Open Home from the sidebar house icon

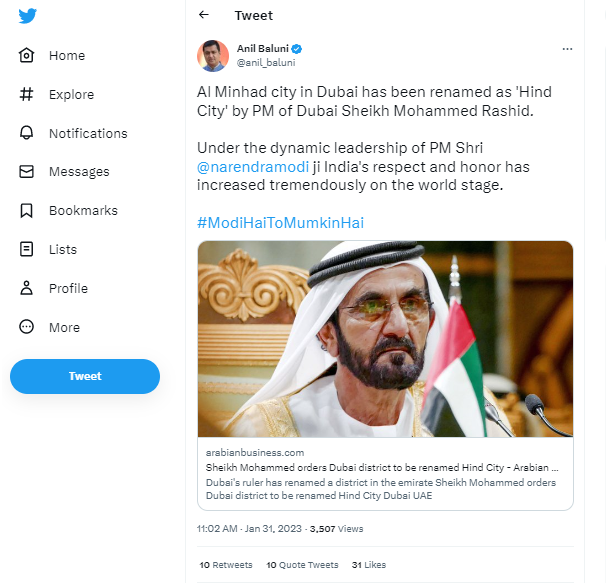[x=26, y=55]
